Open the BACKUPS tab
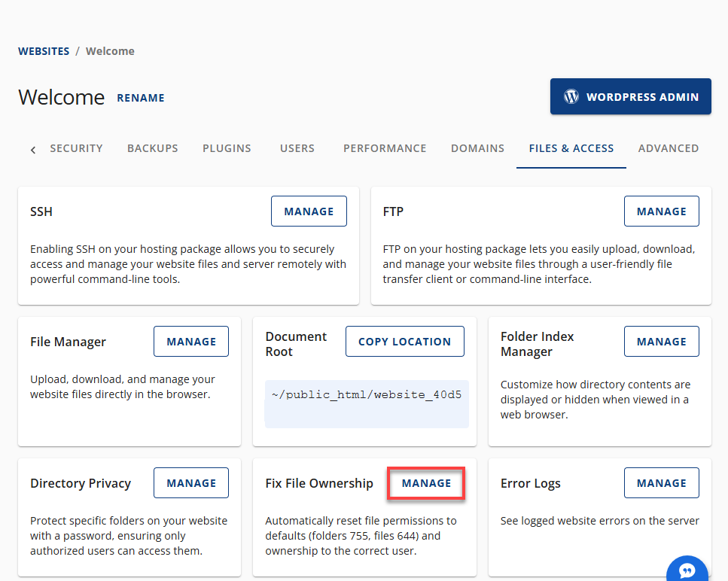 pos(152,148)
